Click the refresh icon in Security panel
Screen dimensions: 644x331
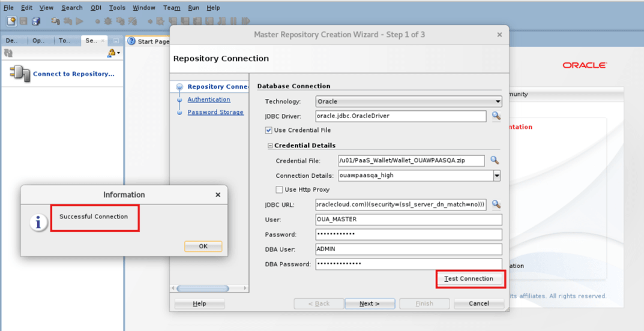click(x=8, y=53)
